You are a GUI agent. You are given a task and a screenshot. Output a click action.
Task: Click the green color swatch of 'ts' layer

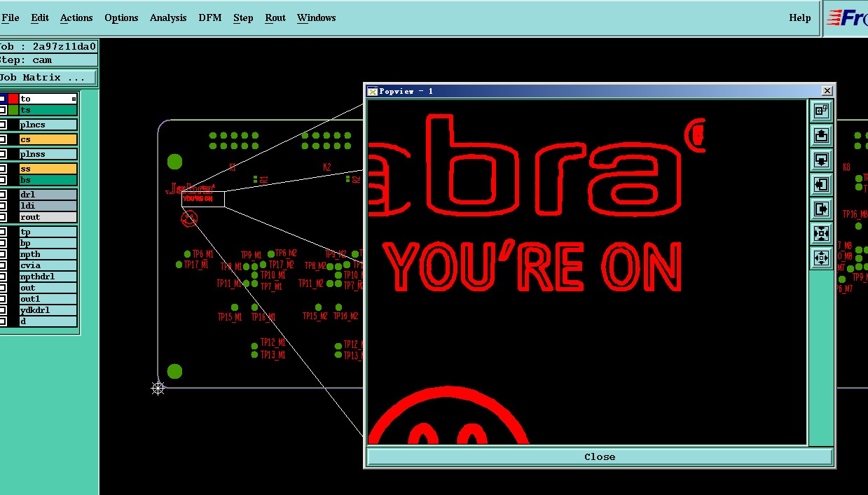click(x=13, y=110)
